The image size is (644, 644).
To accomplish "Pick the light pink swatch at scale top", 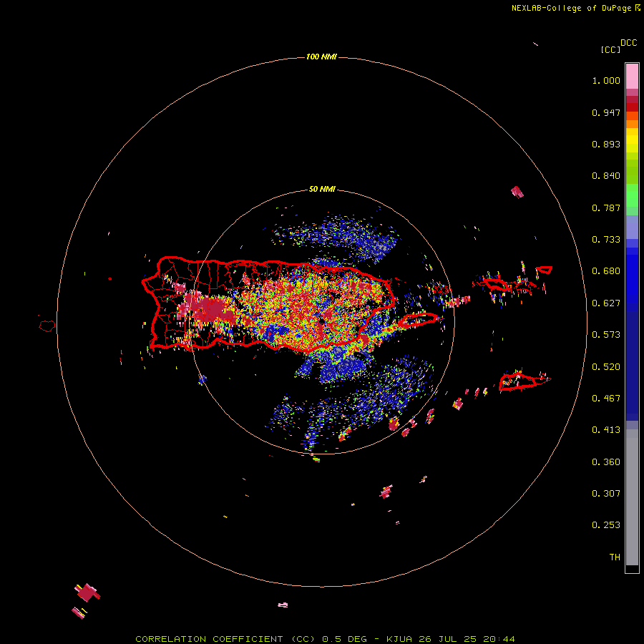I will click(x=632, y=76).
